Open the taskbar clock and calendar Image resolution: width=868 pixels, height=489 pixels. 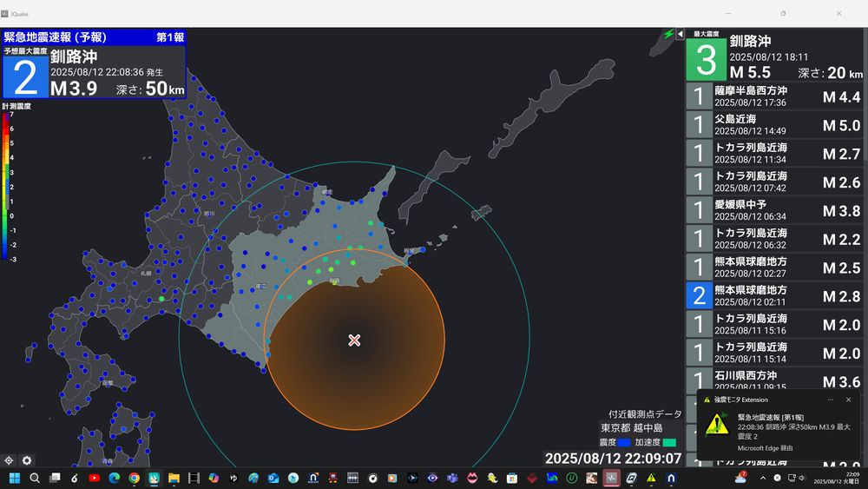tap(836, 478)
